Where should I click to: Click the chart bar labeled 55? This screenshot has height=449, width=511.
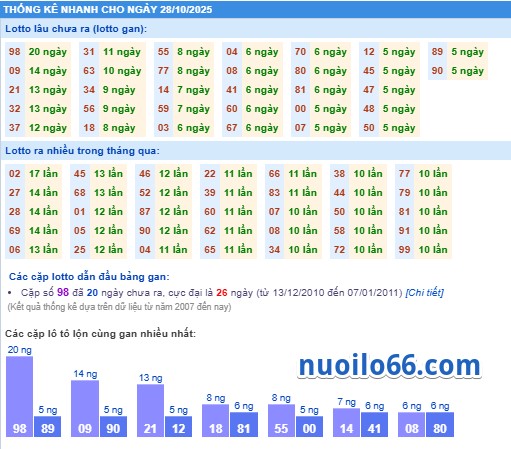coord(281,421)
